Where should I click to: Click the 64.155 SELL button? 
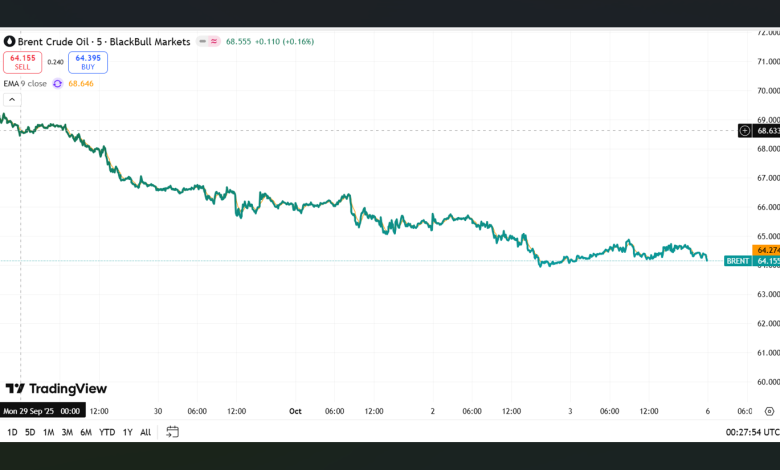click(24, 63)
